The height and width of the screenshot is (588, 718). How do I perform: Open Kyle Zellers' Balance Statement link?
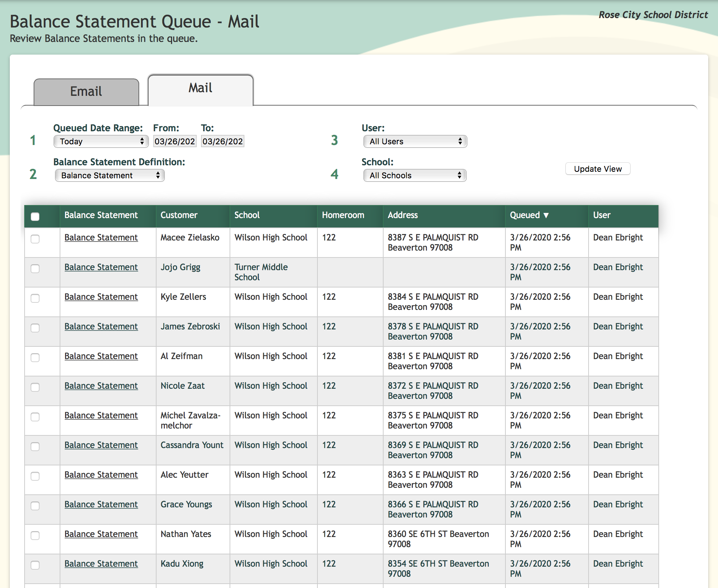pyautogui.click(x=101, y=297)
